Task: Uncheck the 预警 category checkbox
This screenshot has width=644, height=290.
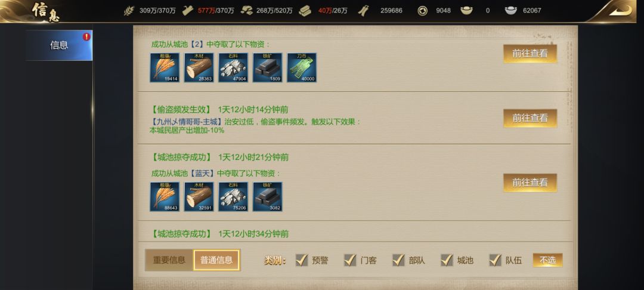Action: click(302, 260)
